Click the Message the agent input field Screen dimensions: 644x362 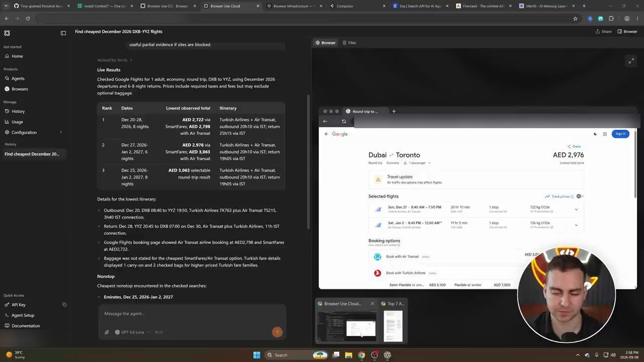click(192, 314)
